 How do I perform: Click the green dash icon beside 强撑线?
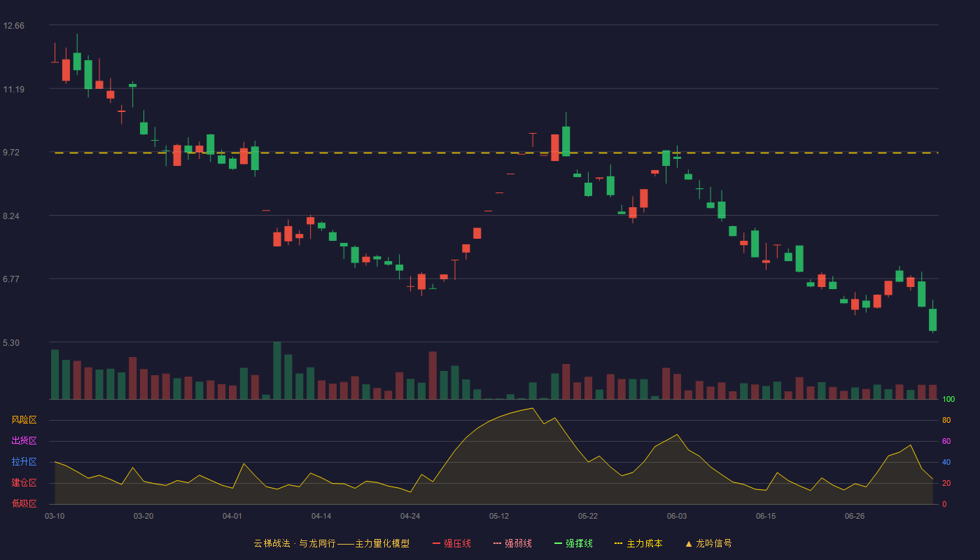click(558, 543)
